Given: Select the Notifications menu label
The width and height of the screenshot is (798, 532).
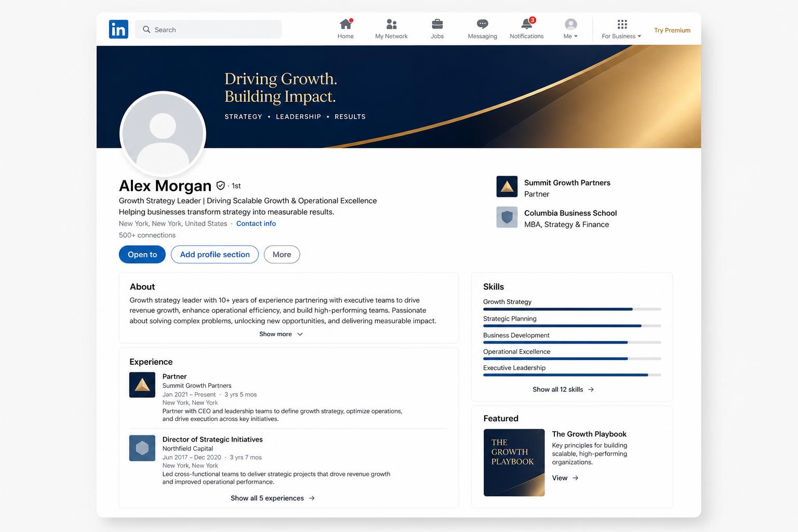Looking at the screenshot, I should tap(527, 36).
